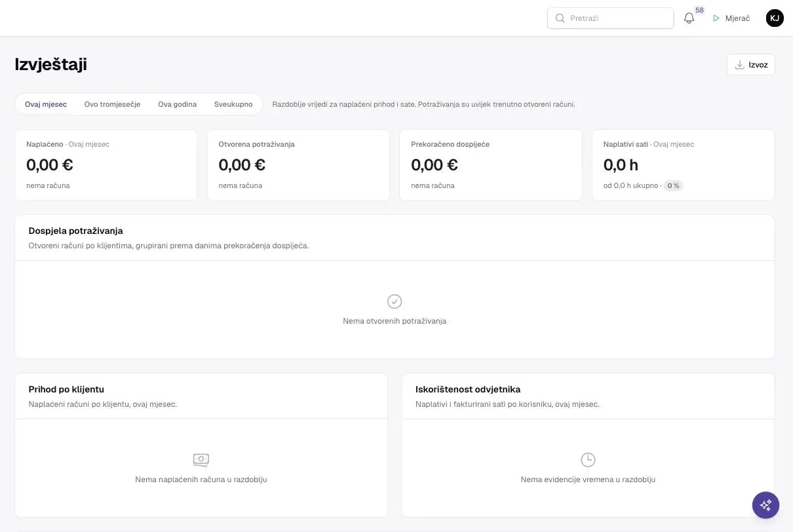
Task: Click the Prihod po klijentu heading
Action: coord(66,389)
